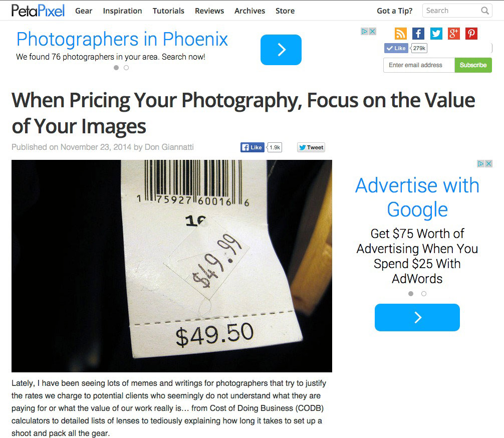This screenshot has width=504, height=438.
Task: Open the price tag article image
Action: coord(172,266)
